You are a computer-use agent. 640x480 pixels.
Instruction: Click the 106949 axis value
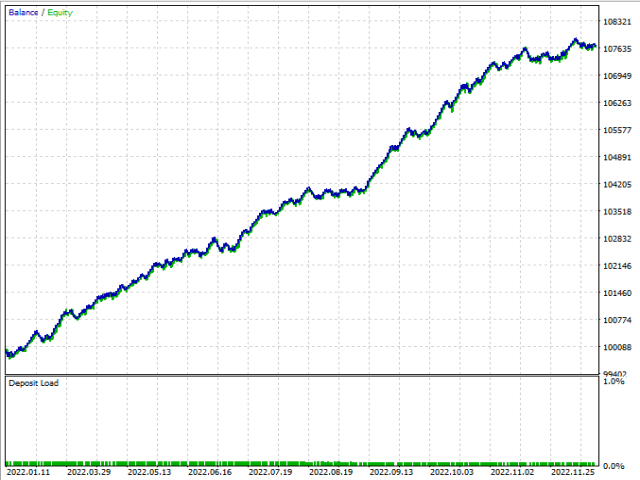[617, 76]
